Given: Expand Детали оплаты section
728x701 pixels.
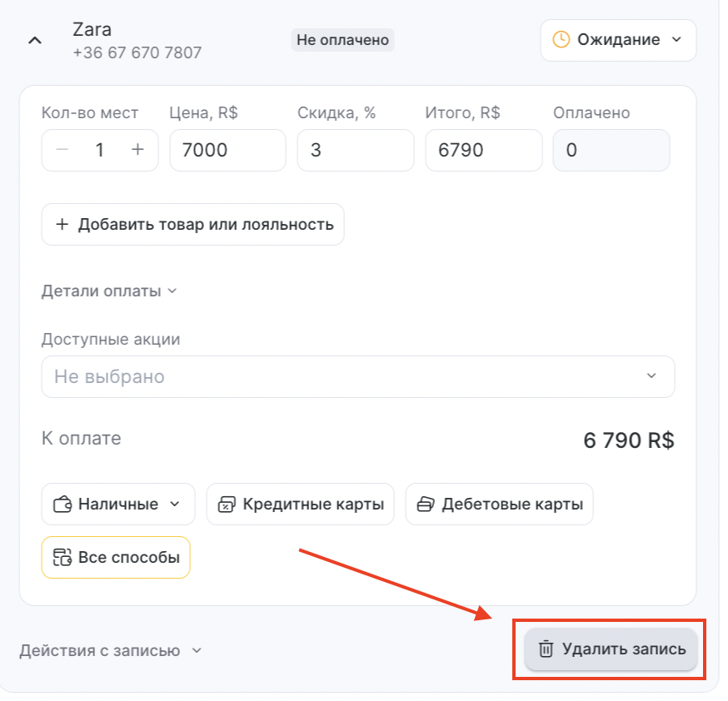Looking at the screenshot, I should coord(110,291).
